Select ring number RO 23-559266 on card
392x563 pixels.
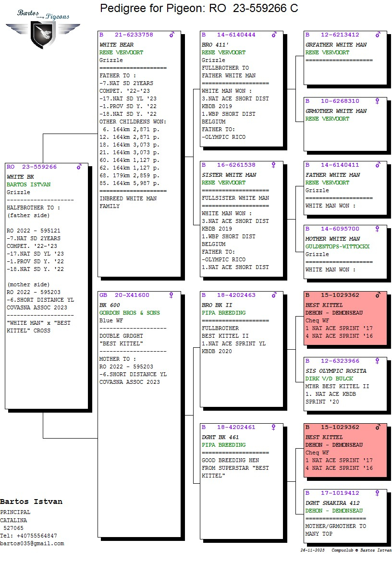pyautogui.click(x=32, y=167)
